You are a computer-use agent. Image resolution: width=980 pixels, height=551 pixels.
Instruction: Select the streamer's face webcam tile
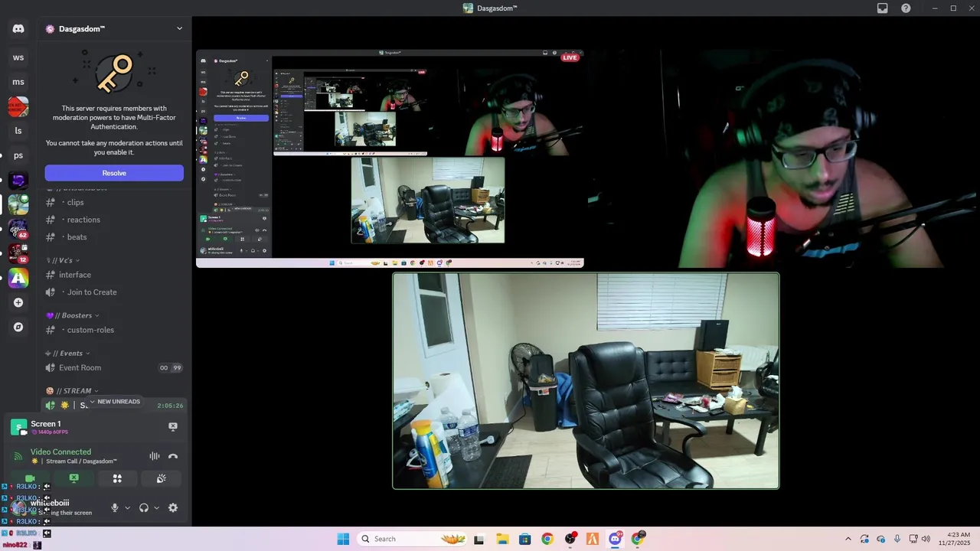point(782,158)
